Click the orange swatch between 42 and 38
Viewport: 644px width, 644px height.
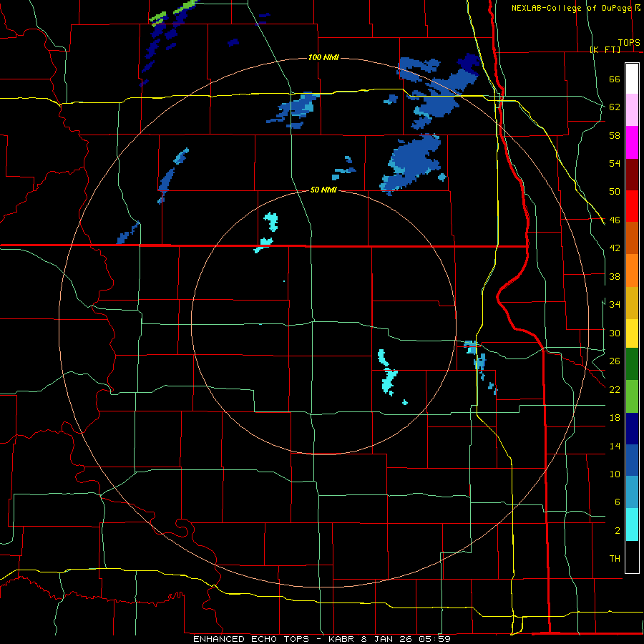click(632, 270)
